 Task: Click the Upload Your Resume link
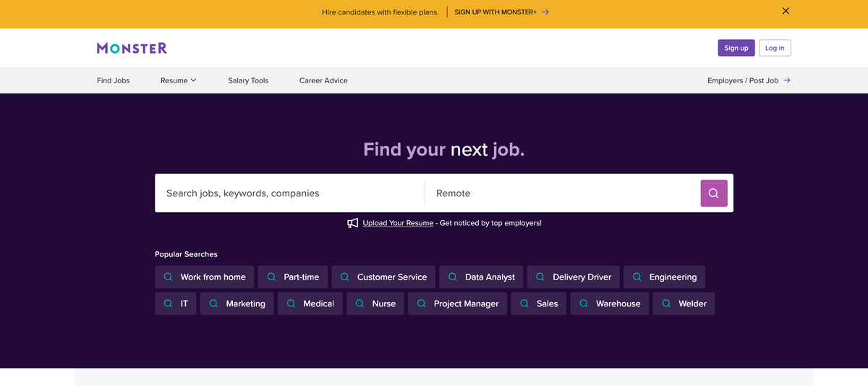398,223
